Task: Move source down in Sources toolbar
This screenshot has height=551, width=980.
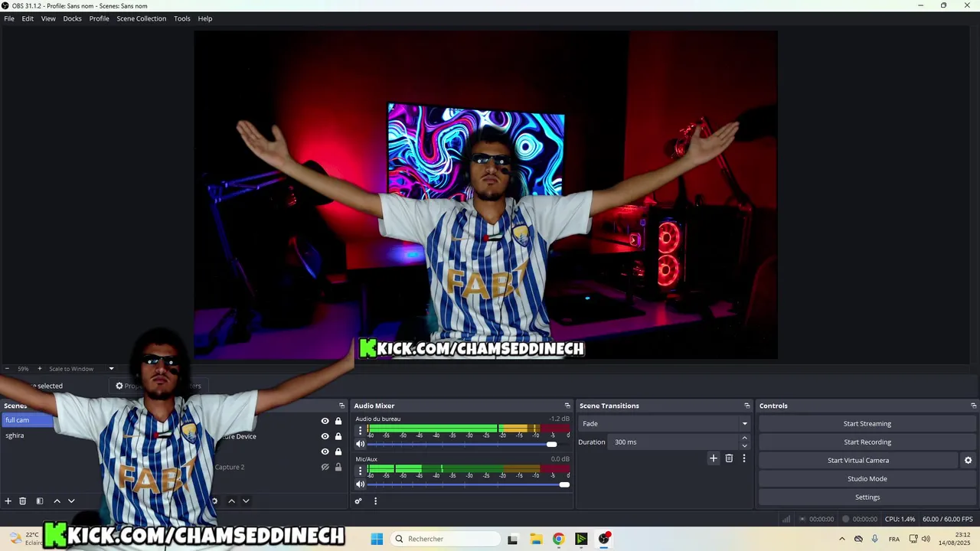Action: click(x=246, y=501)
